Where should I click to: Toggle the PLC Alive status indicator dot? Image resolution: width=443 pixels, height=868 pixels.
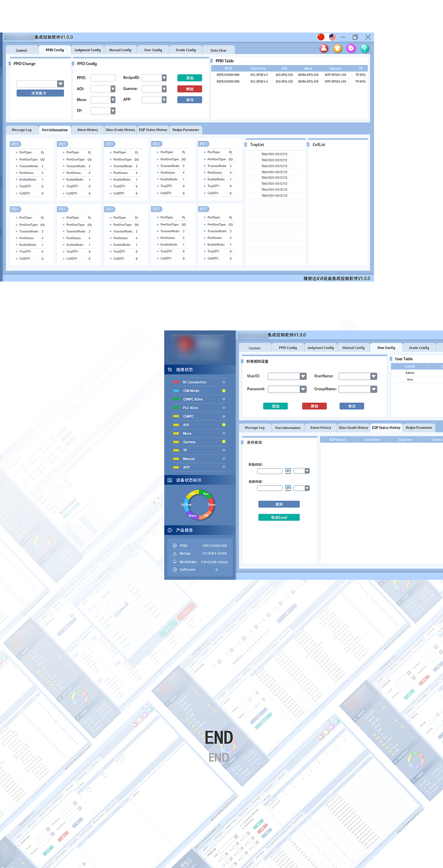(224, 408)
